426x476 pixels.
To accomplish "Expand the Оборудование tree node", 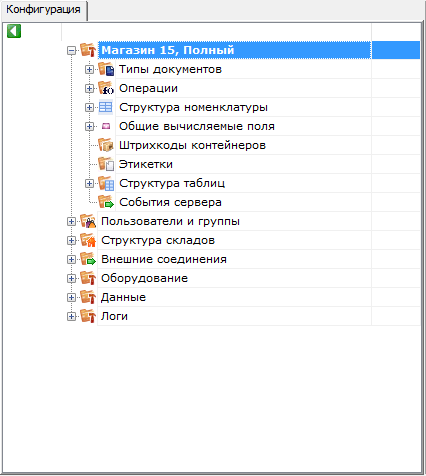I will click(x=71, y=278).
